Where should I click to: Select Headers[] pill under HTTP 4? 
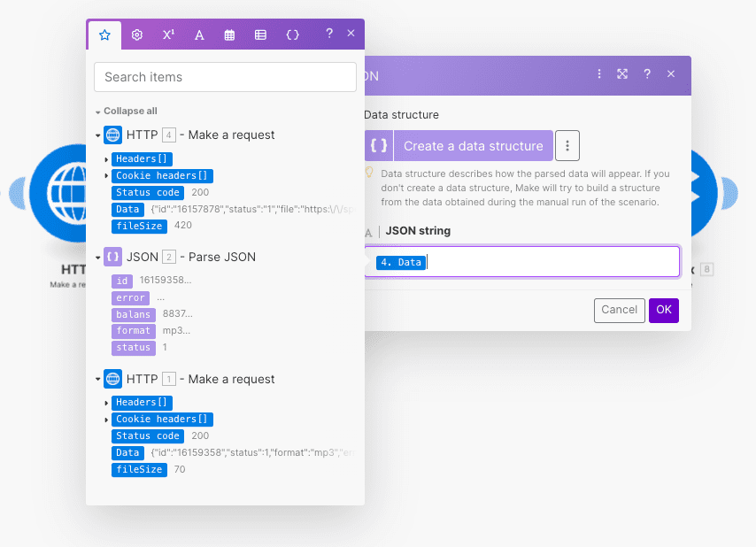[142, 159]
